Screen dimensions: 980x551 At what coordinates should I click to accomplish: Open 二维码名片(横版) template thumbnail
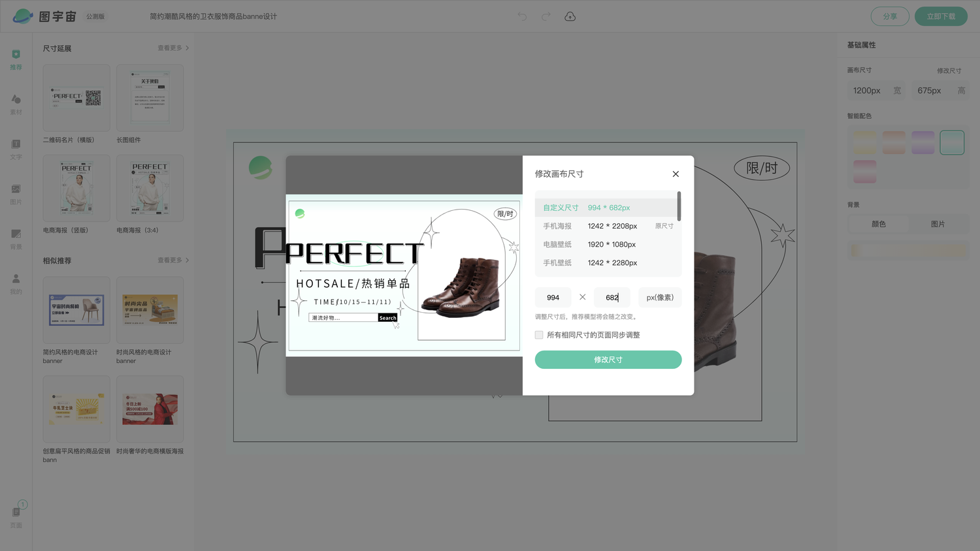(x=76, y=98)
